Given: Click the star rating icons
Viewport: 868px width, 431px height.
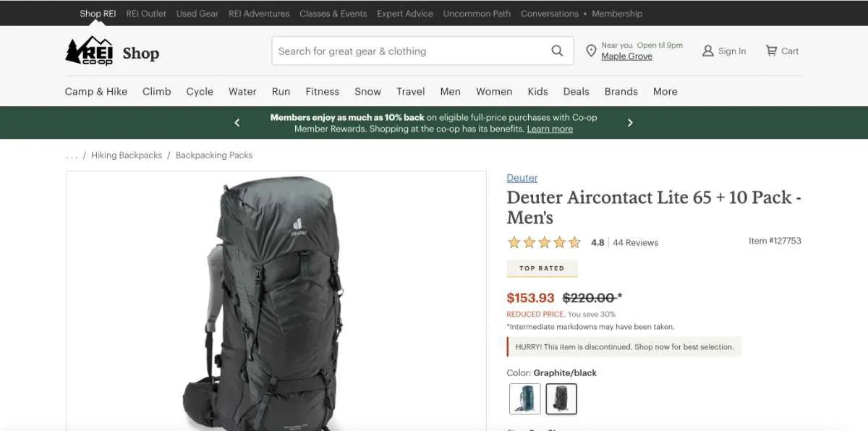Looking at the screenshot, I should (544, 242).
